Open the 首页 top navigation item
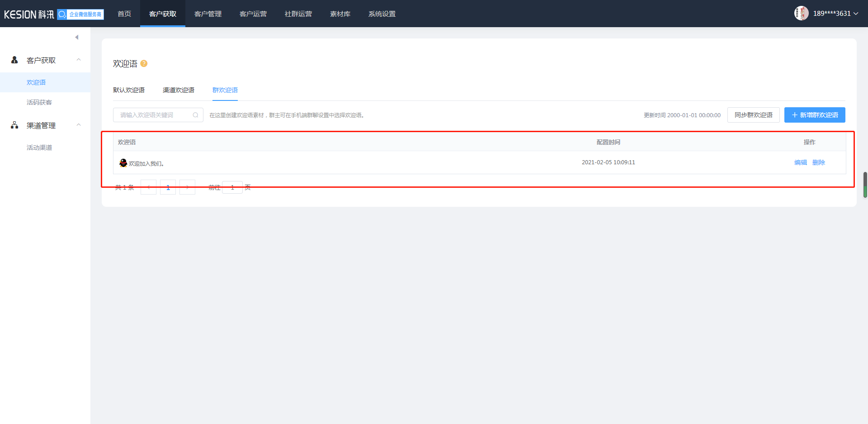Screen dimensions: 868x424 point(124,14)
